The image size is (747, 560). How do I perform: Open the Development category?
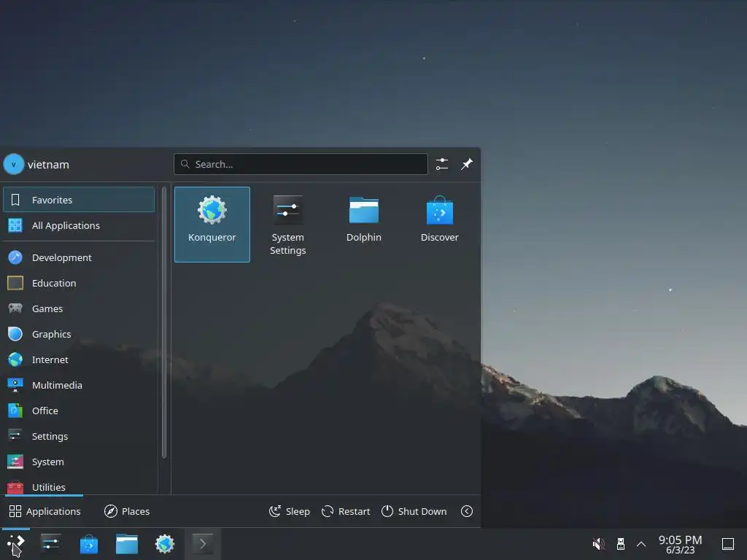pyautogui.click(x=79, y=257)
